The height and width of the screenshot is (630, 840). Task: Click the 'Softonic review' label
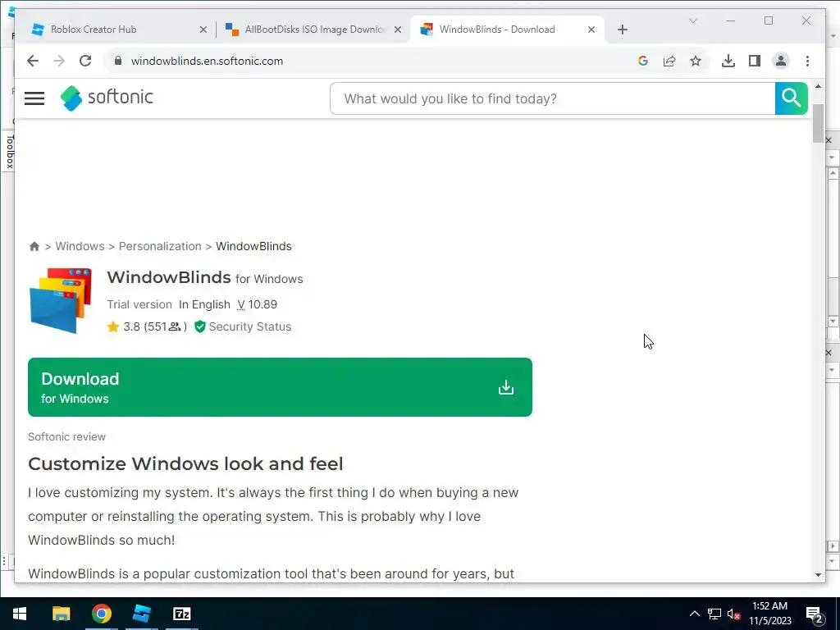point(66,436)
